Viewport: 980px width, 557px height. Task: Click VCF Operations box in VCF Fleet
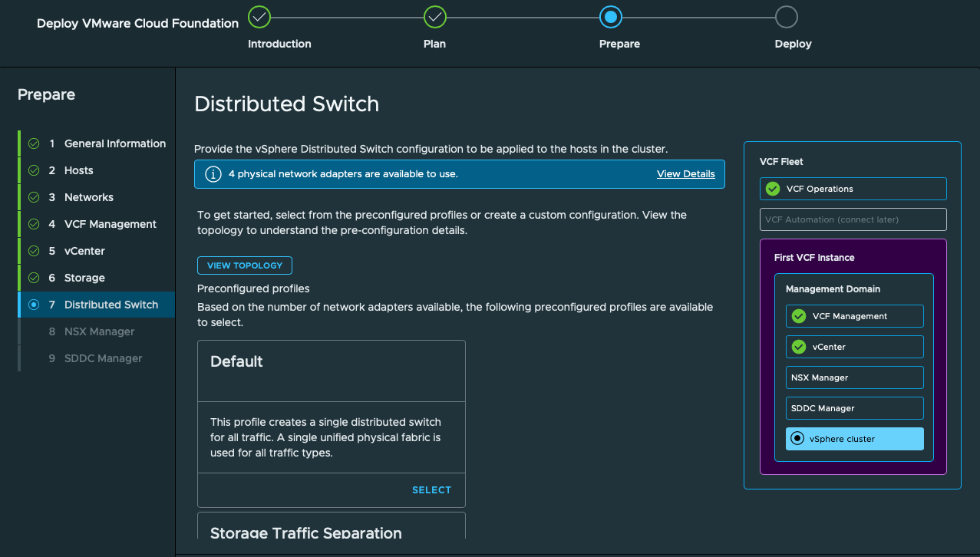(x=853, y=189)
